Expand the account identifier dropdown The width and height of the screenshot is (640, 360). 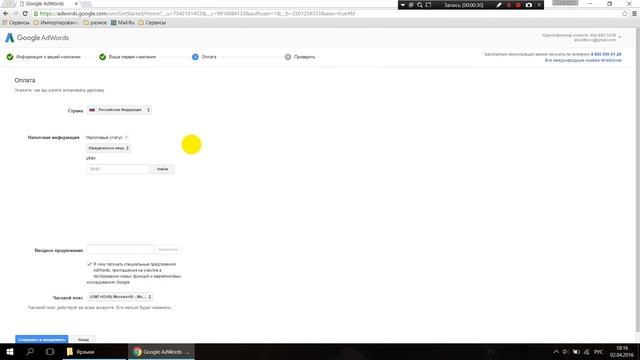[x=620, y=37]
